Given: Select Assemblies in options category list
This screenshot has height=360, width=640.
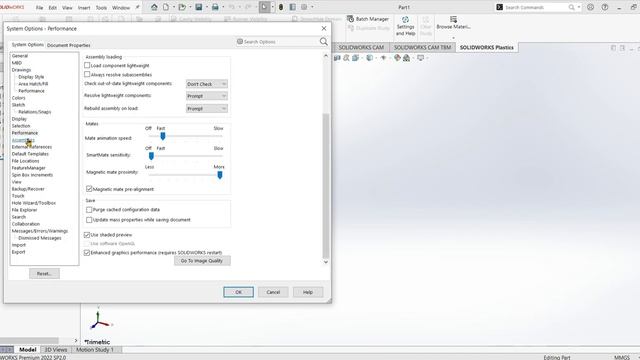Looking at the screenshot, I should click(x=23, y=140).
